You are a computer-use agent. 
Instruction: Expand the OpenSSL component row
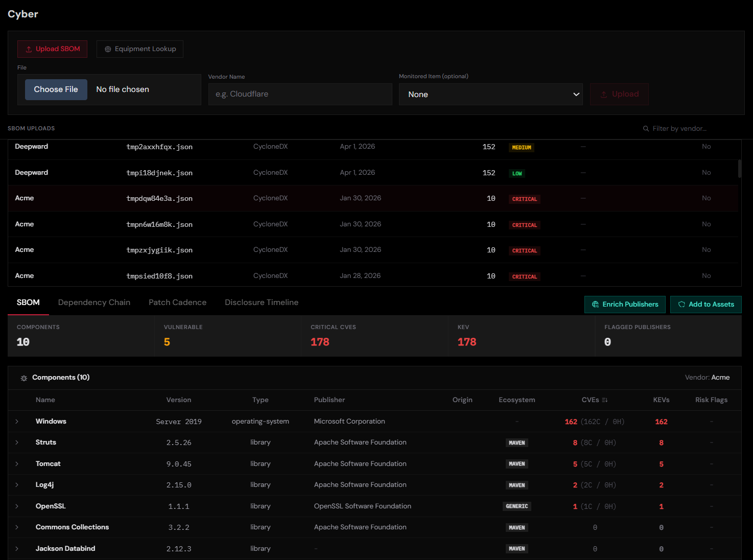[17, 506]
